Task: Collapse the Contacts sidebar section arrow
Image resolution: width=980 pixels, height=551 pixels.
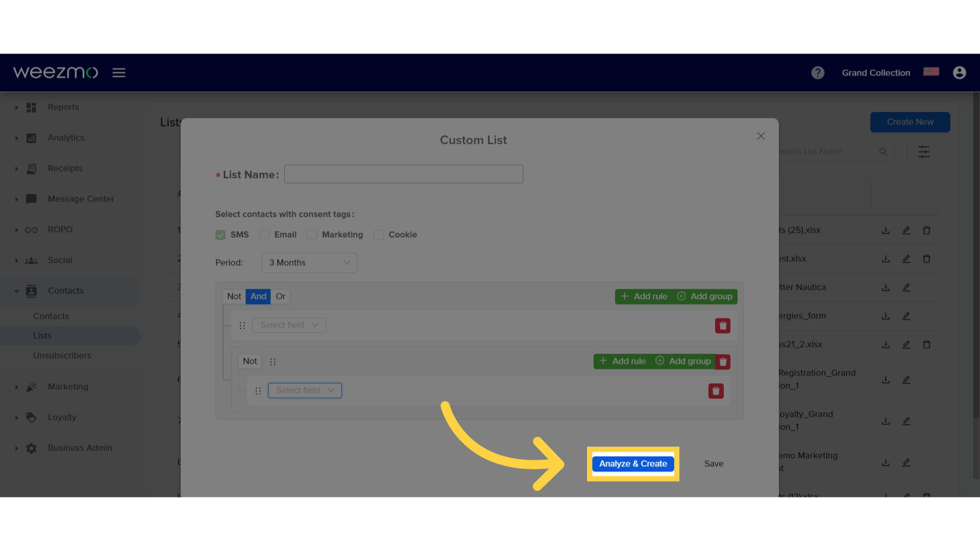Action: [16, 291]
